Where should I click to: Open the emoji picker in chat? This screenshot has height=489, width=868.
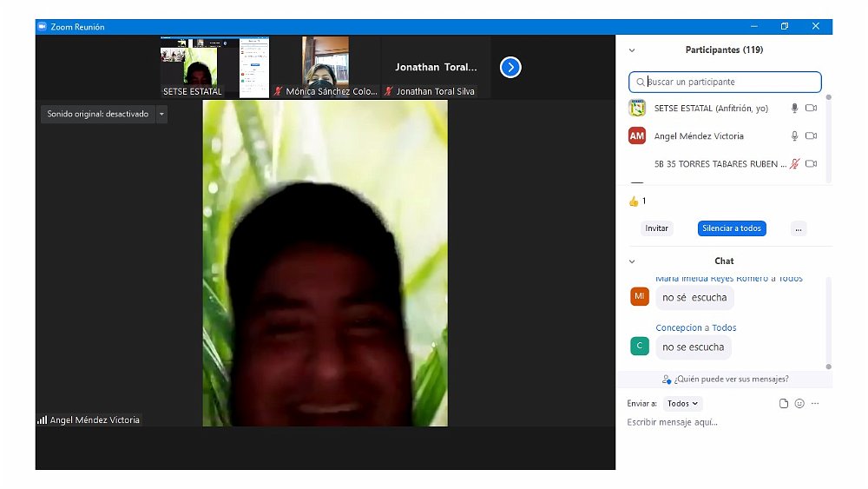(x=799, y=404)
